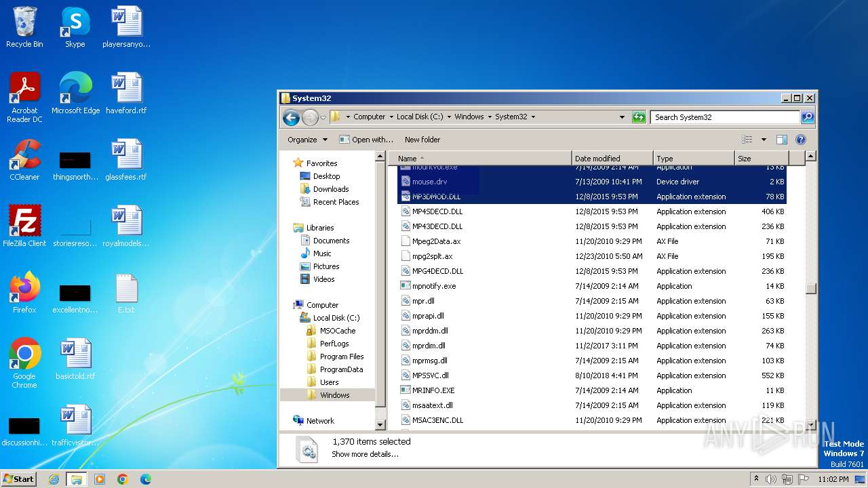Open Explorer Help question mark icon
Image resolution: width=868 pixels, height=488 pixels.
coord(800,140)
